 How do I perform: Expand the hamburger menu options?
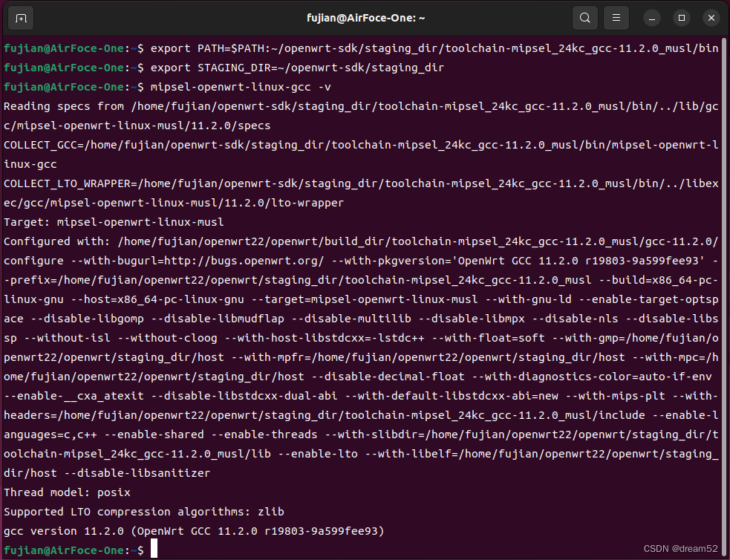click(616, 17)
